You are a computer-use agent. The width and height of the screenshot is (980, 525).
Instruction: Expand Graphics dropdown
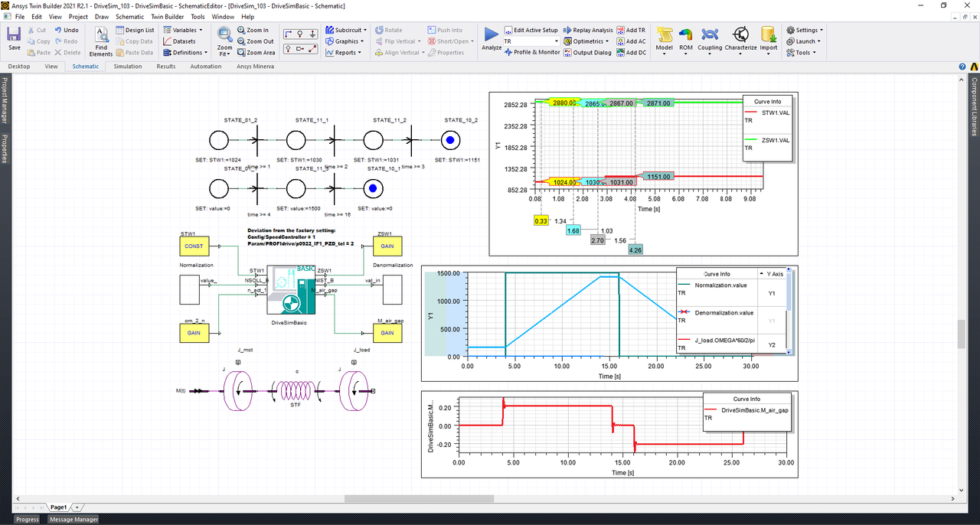coord(345,41)
